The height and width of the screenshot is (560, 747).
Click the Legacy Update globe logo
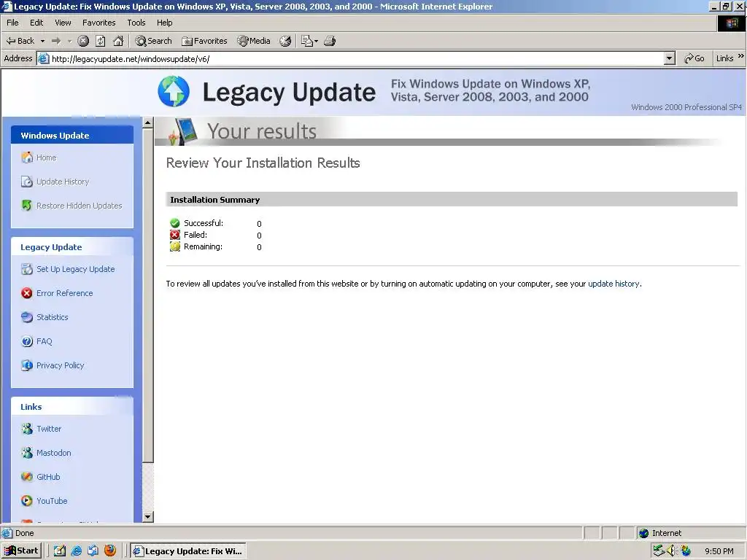pyautogui.click(x=174, y=91)
